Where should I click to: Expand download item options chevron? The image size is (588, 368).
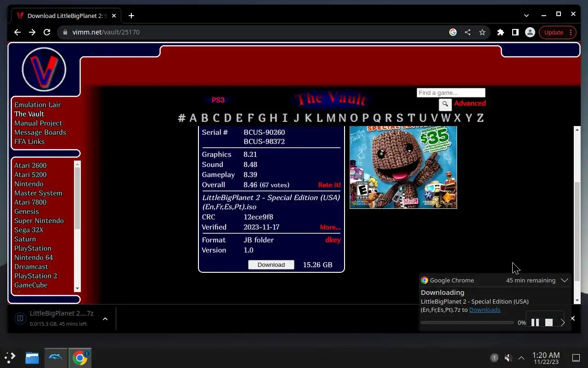tap(105, 318)
